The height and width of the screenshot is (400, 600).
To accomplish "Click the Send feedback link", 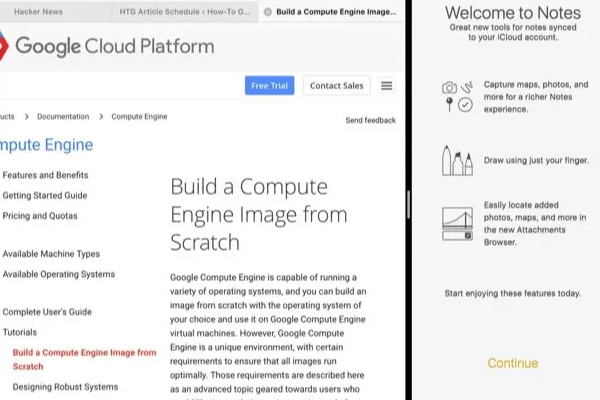I will click(370, 120).
